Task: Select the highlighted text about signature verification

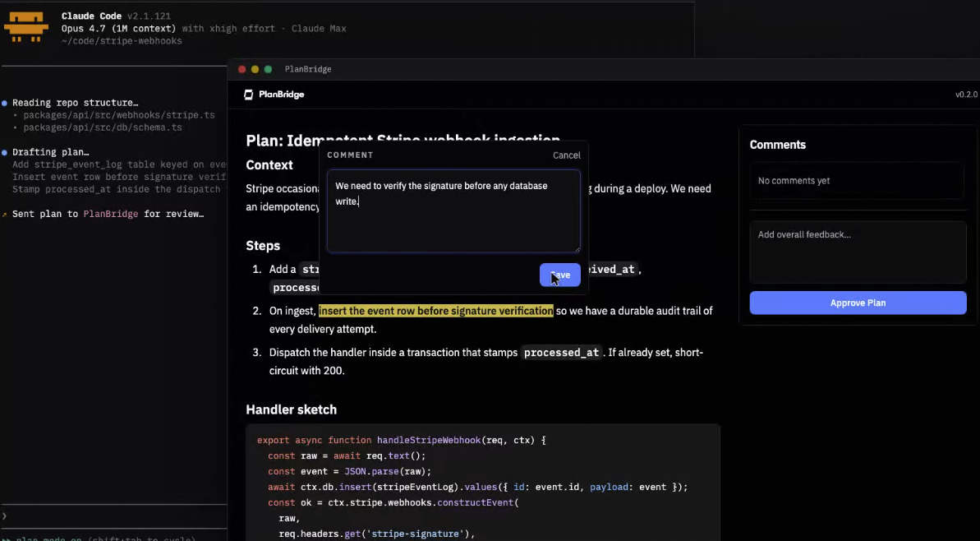Action: pyautogui.click(x=435, y=310)
